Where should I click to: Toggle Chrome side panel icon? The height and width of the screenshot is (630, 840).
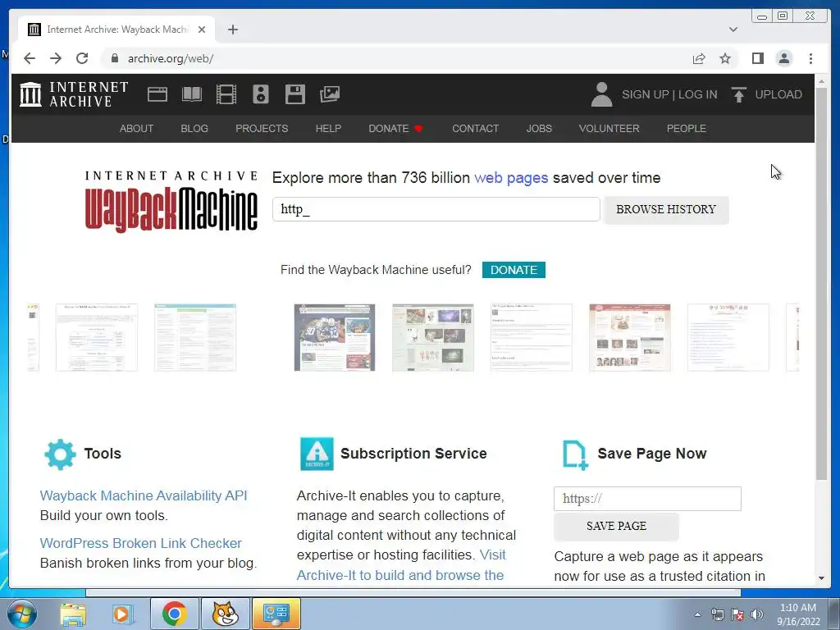(x=757, y=58)
